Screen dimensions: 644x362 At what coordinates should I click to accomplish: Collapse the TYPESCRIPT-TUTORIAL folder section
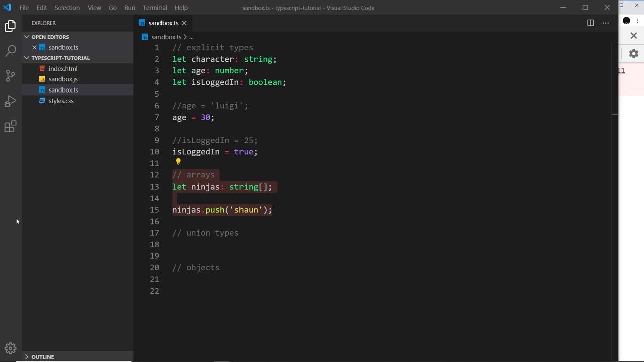78,58
